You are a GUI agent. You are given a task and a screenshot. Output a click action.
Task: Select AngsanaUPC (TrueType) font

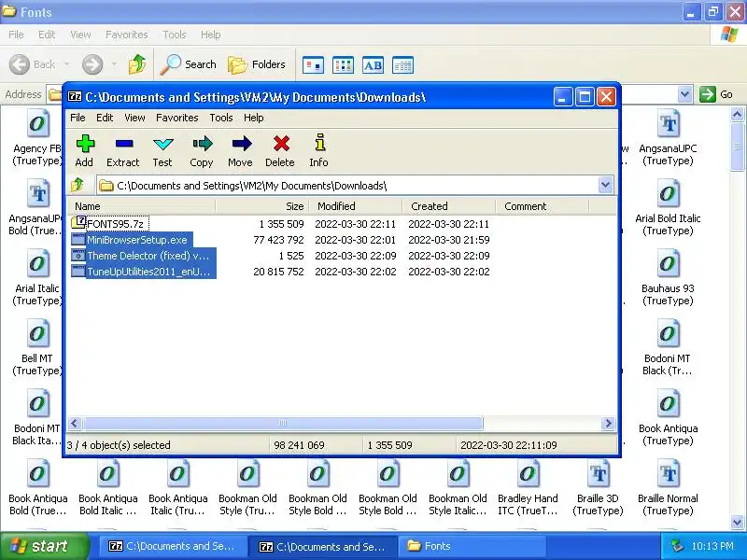click(668, 137)
